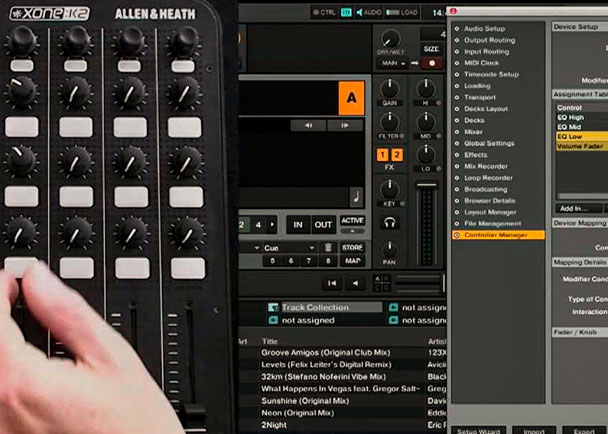Select hotcue button 7
The width and height of the screenshot is (608, 434).
pos(309,261)
